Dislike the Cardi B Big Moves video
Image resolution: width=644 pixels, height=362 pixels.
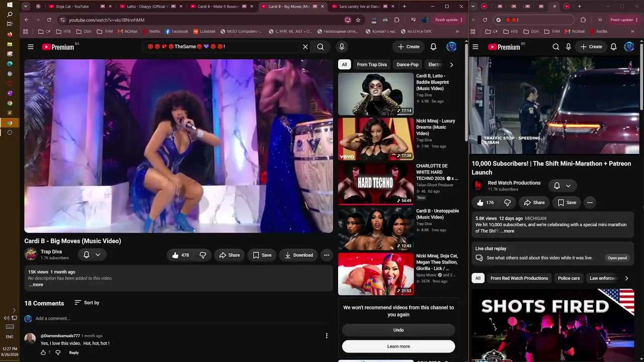click(x=203, y=255)
